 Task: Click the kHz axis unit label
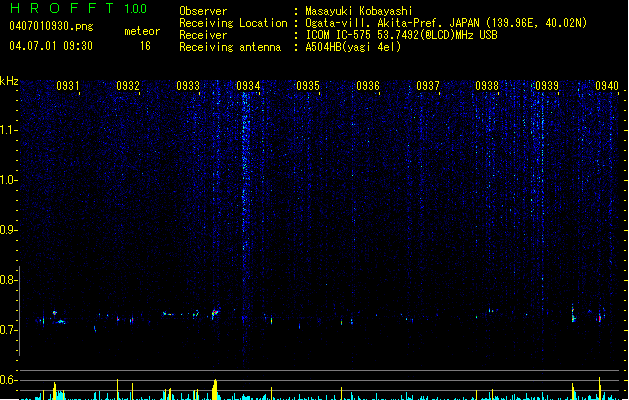[9, 81]
